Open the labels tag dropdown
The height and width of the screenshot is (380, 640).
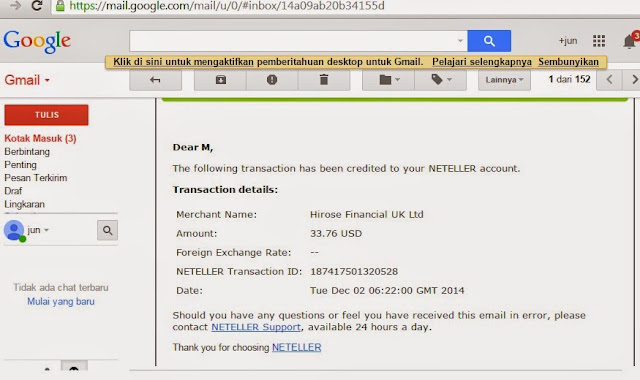click(x=440, y=80)
